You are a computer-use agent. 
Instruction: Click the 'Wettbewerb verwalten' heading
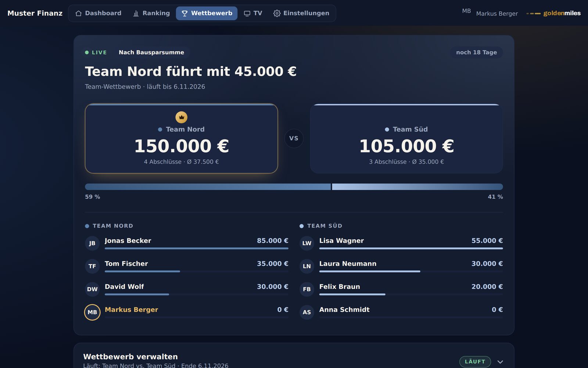tap(130, 357)
